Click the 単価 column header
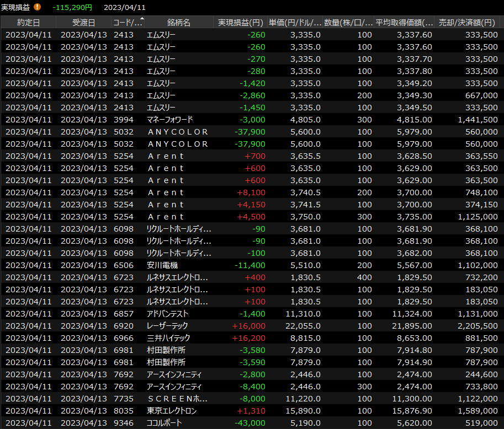The height and width of the screenshot is (429, 504). (x=295, y=23)
